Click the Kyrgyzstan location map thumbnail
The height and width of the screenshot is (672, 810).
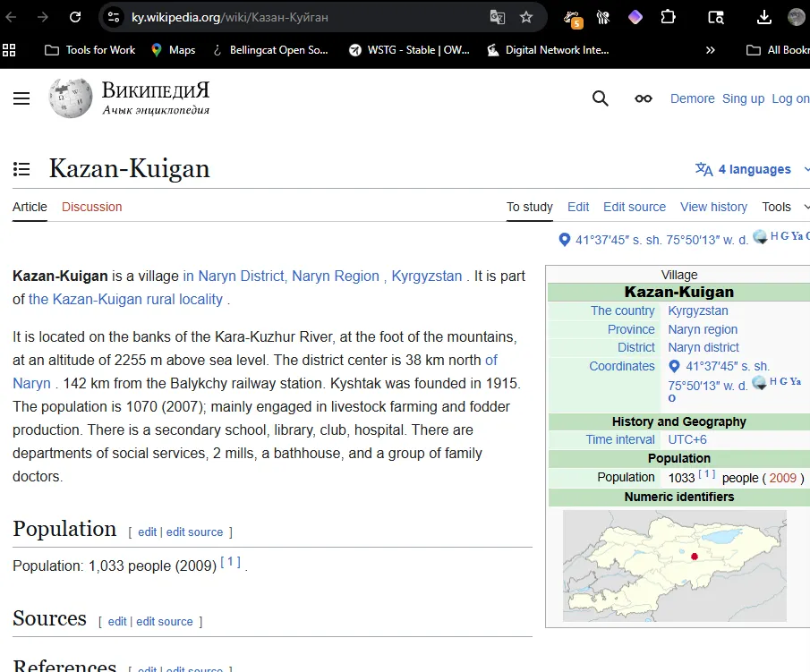[674, 566]
